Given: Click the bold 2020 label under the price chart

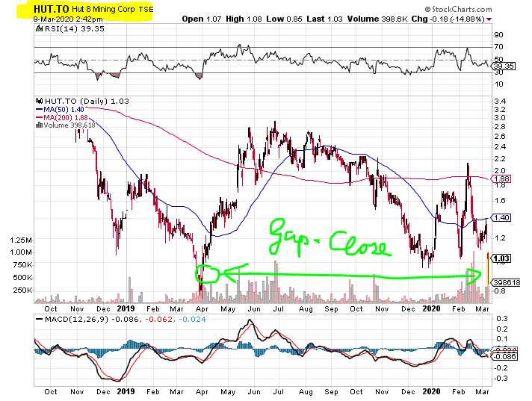Looking at the screenshot, I should coord(432,308).
